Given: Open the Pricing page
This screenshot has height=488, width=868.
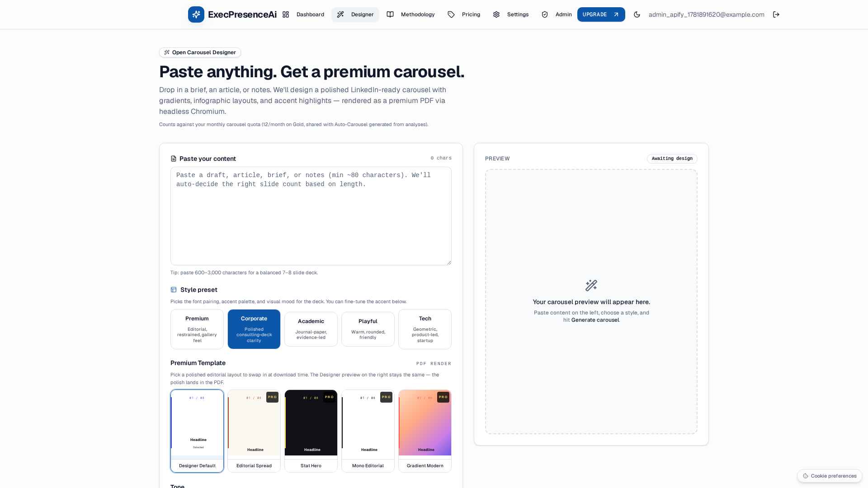Looking at the screenshot, I should [464, 14].
